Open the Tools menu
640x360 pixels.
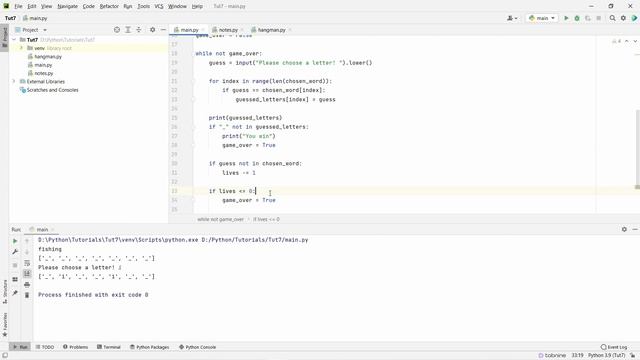point(143,6)
